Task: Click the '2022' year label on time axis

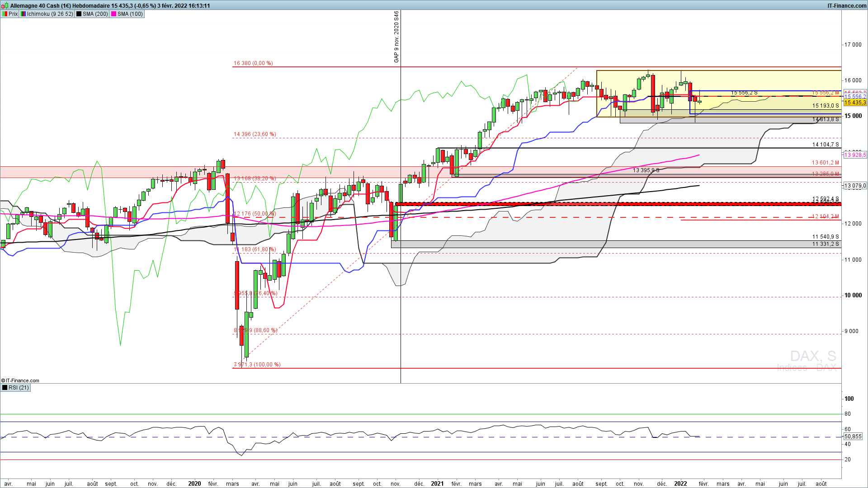Action: click(x=680, y=483)
